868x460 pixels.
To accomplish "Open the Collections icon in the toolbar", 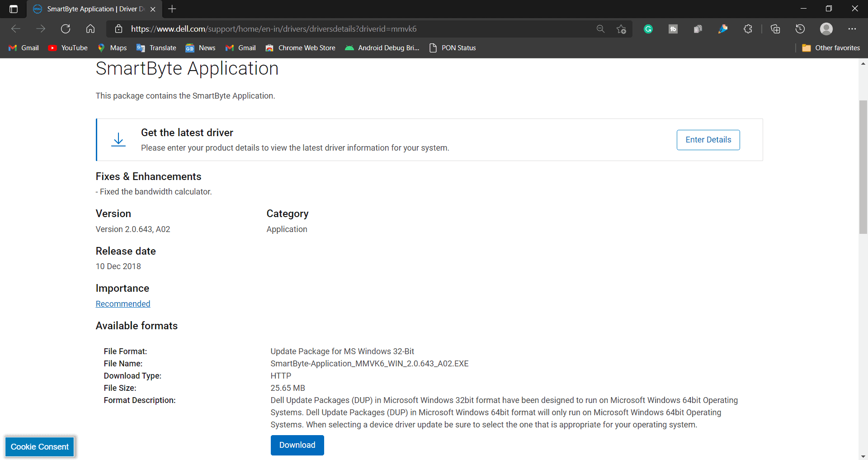I will pos(775,28).
